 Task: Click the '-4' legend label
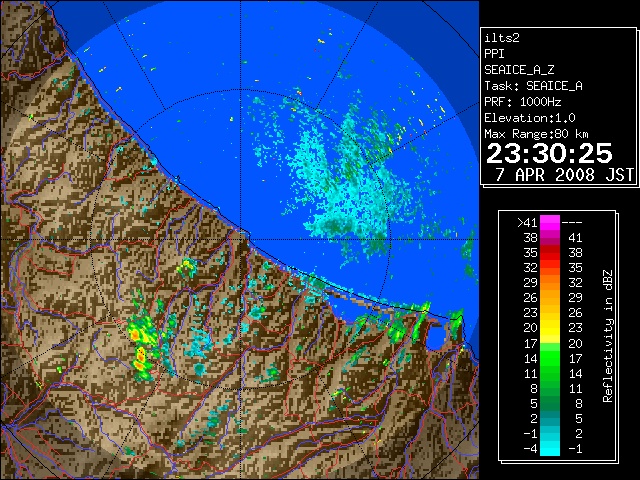tap(531, 448)
